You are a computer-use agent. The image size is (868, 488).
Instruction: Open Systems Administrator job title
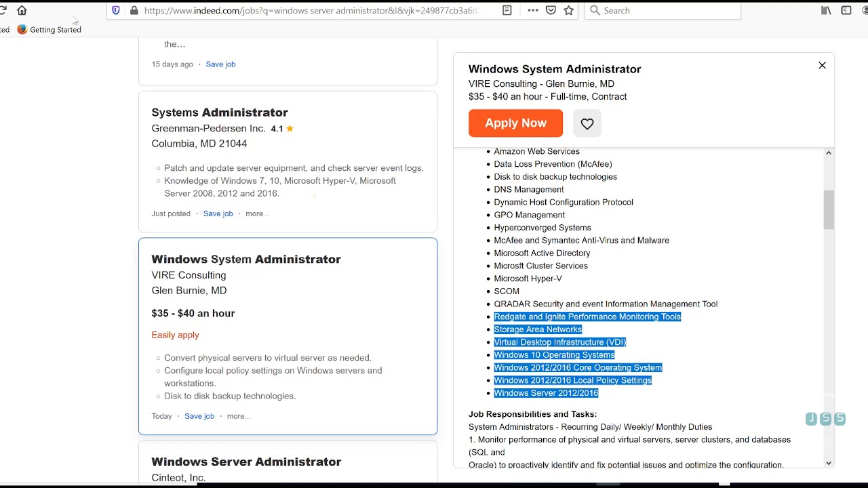click(x=220, y=113)
